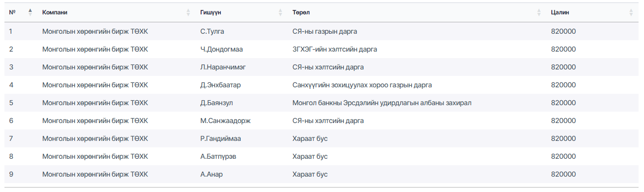The width and height of the screenshot is (644, 192).
Task: Click sort arrows in Төрөл header
Action: [539, 12]
